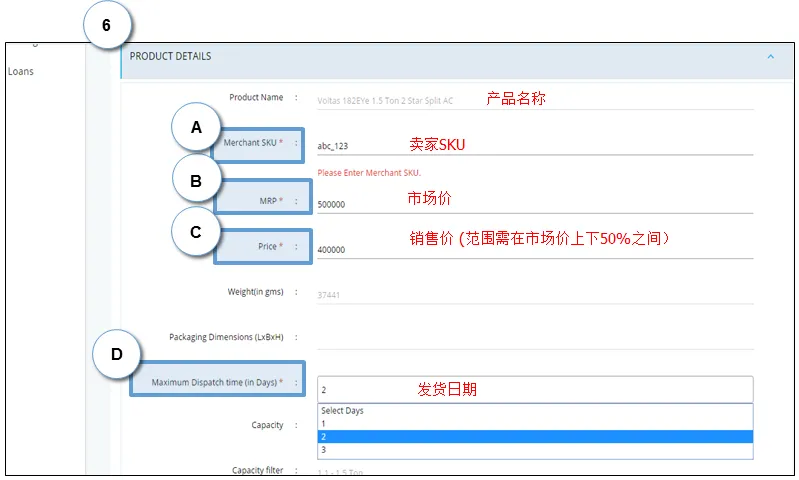
Task: Select the highlighted 2 days option
Action: (535, 437)
